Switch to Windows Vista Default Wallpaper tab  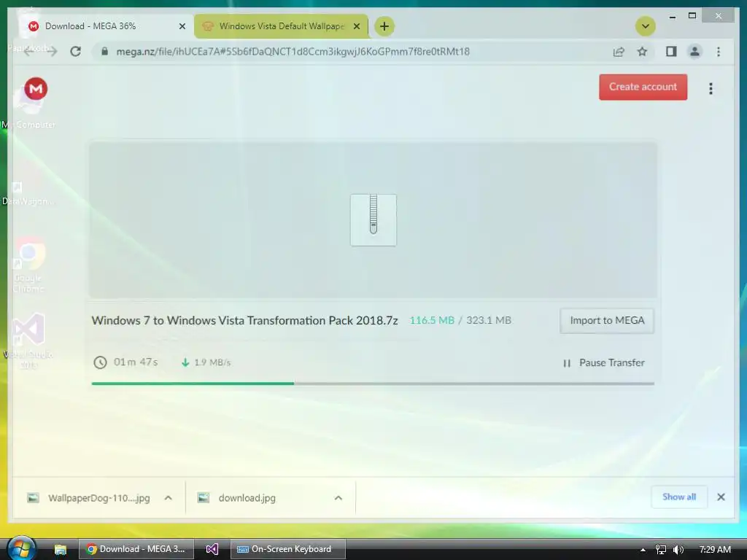[x=281, y=26]
